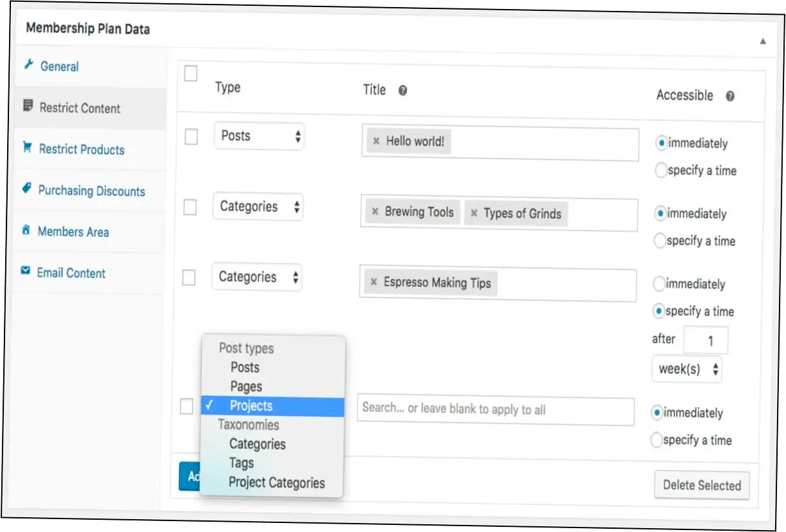Open the week(s) period dropdown

(687, 370)
